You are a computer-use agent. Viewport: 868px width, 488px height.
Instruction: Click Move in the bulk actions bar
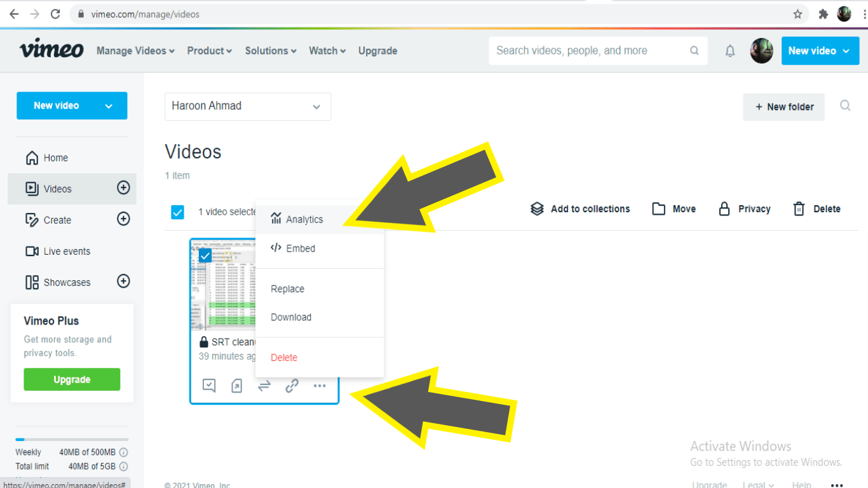coord(674,208)
